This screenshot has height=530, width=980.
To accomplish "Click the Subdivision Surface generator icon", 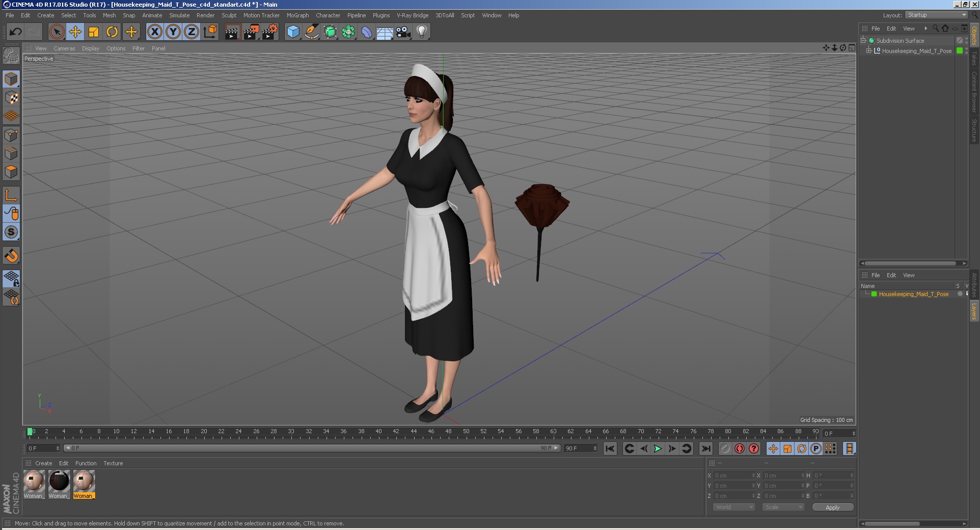I will coord(330,32).
